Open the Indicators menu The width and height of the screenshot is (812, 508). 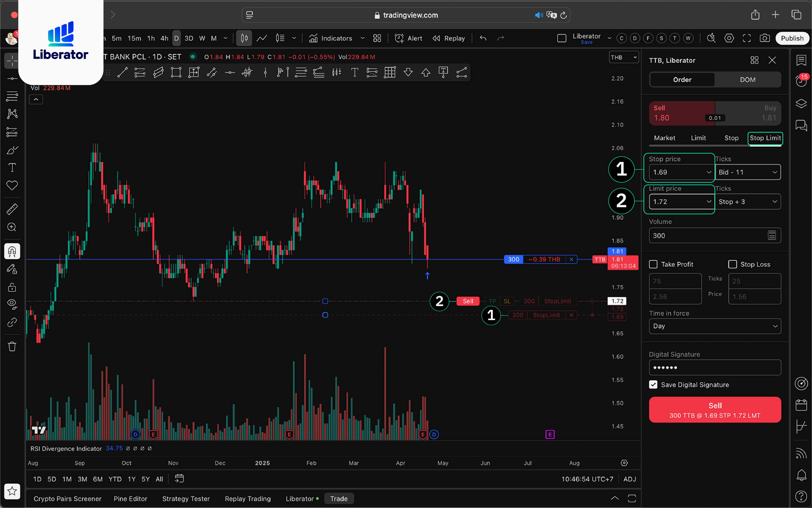pyautogui.click(x=330, y=38)
